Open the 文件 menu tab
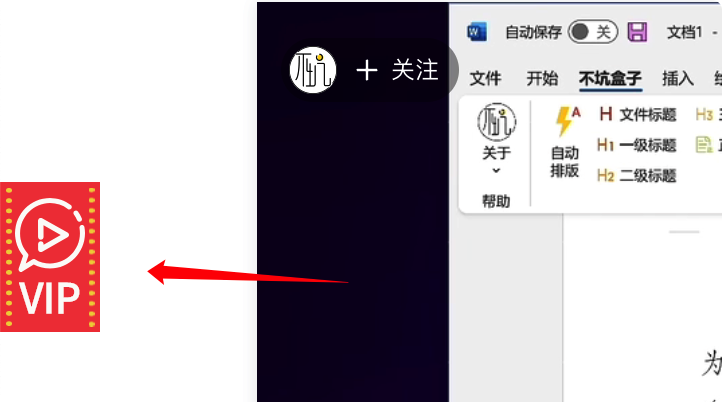Viewport: 722px width, 402px height. click(x=485, y=78)
